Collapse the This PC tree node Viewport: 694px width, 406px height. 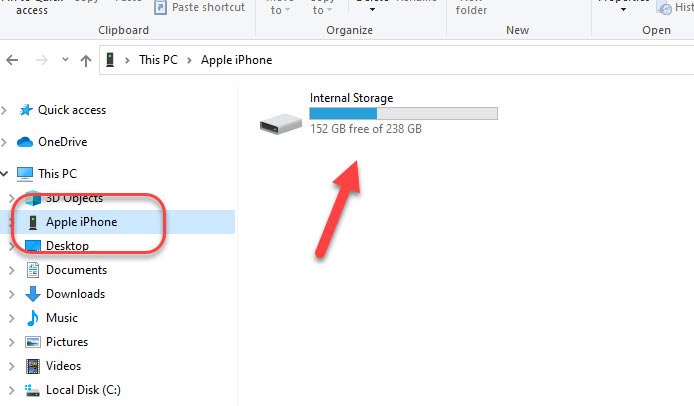(x=4, y=174)
